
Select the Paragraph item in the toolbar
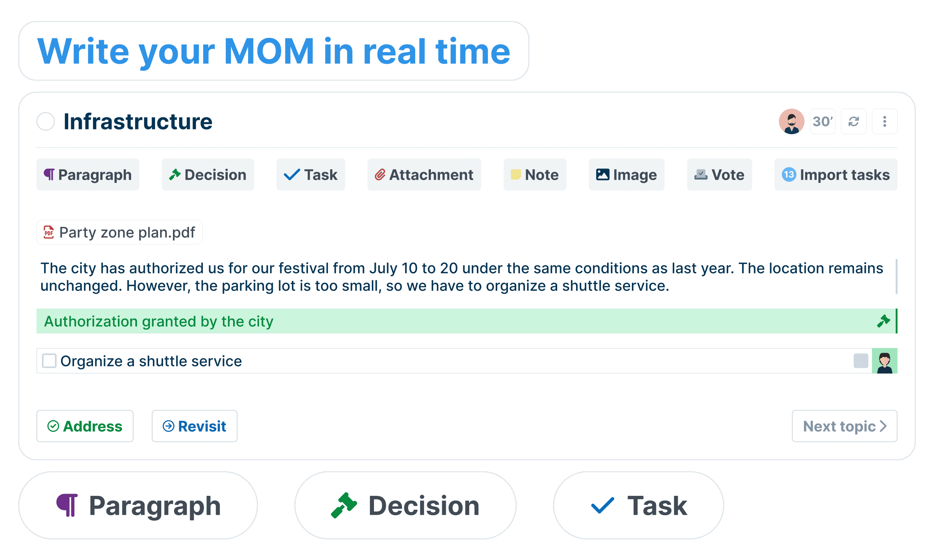[x=88, y=175]
